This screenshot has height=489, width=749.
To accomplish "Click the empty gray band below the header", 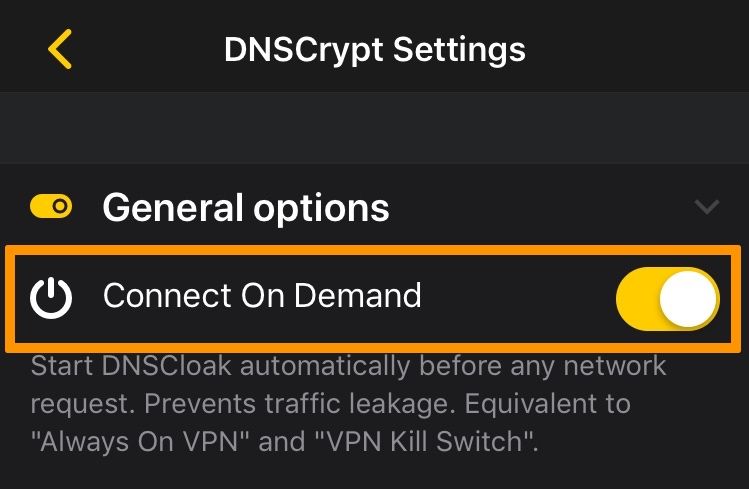I will click(x=374, y=128).
